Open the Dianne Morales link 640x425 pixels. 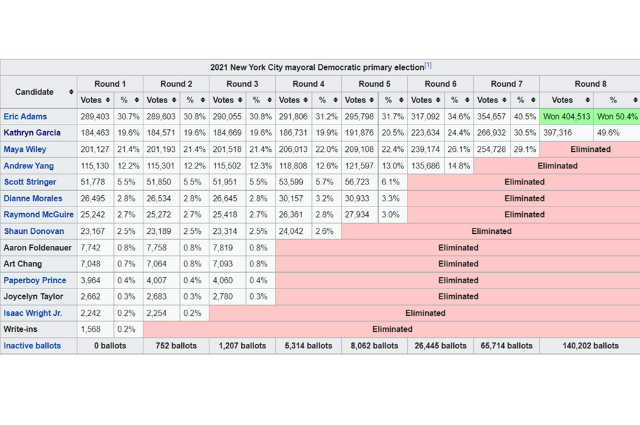[33, 198]
